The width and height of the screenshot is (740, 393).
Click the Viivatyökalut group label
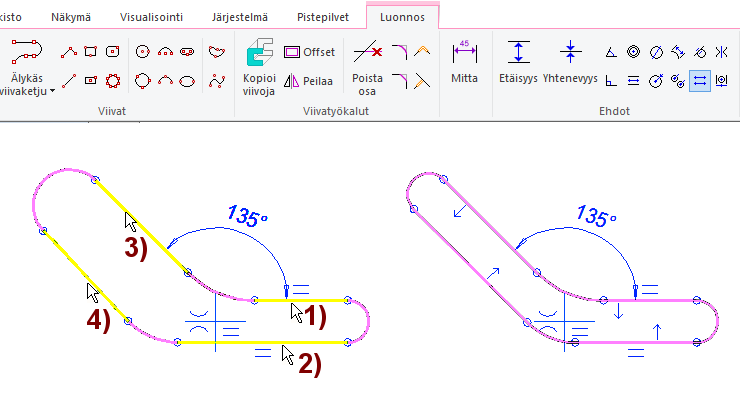click(336, 111)
